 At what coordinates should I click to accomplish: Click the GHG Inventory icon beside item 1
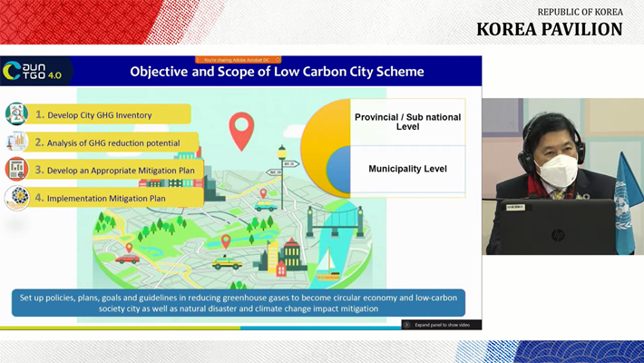click(x=16, y=114)
